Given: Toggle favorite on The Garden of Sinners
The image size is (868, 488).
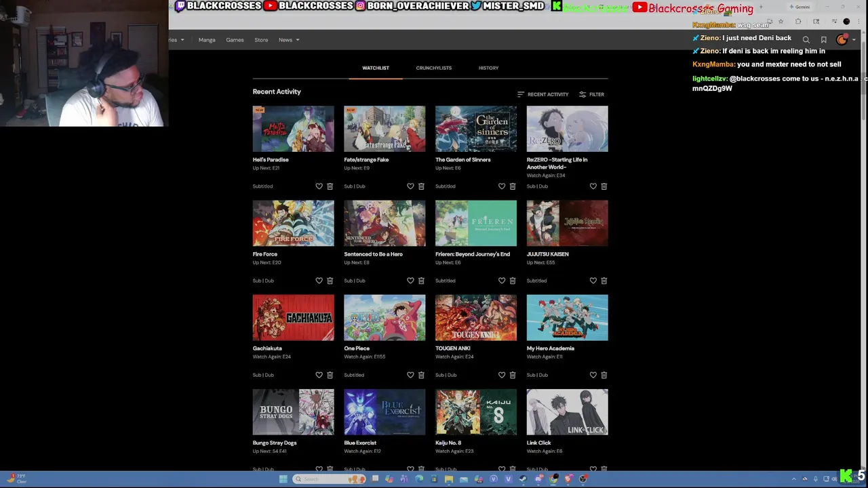Looking at the screenshot, I should (x=502, y=186).
